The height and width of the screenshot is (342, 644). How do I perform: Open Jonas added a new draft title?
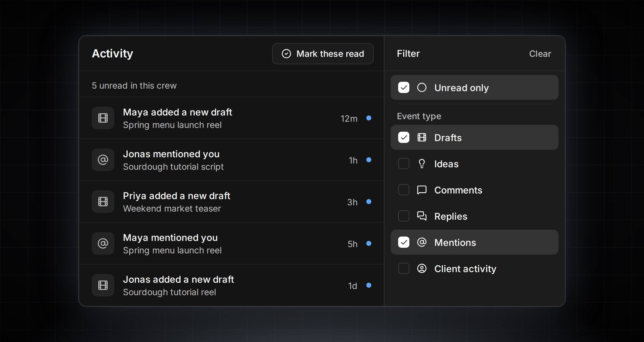pos(178,279)
